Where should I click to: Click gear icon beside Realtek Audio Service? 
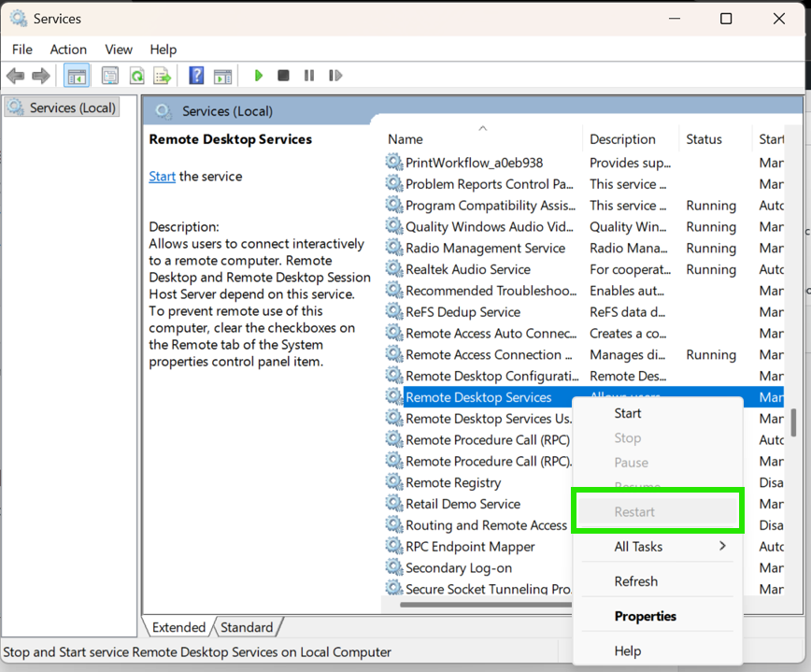tap(394, 268)
